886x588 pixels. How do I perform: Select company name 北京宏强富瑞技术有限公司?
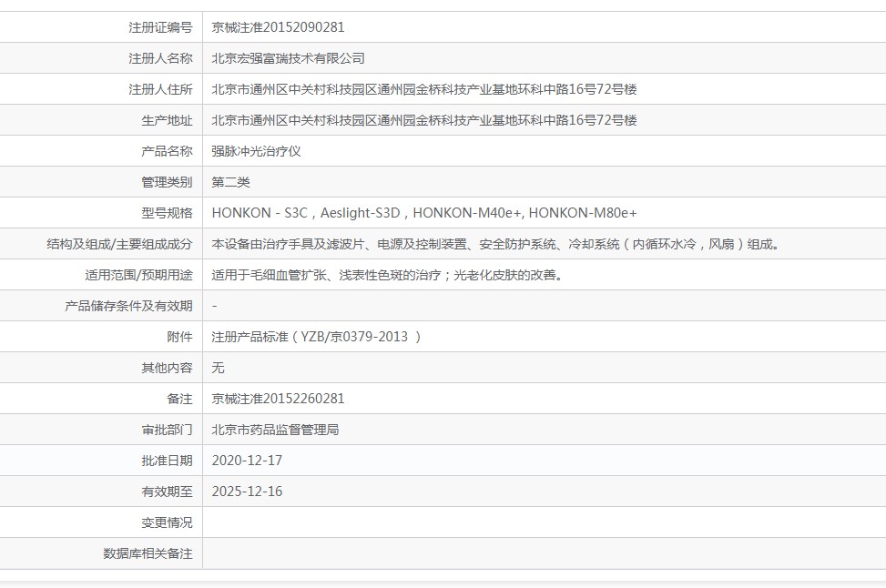(288, 58)
